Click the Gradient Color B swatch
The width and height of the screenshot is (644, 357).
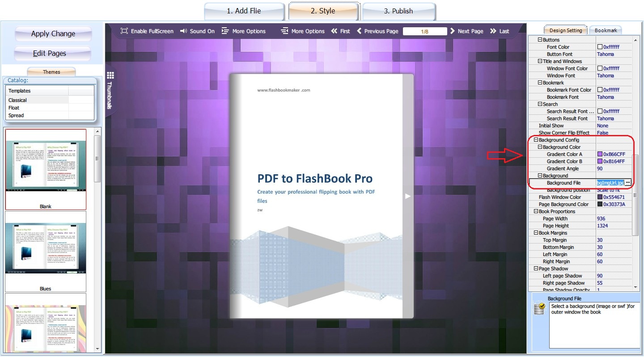600,161
